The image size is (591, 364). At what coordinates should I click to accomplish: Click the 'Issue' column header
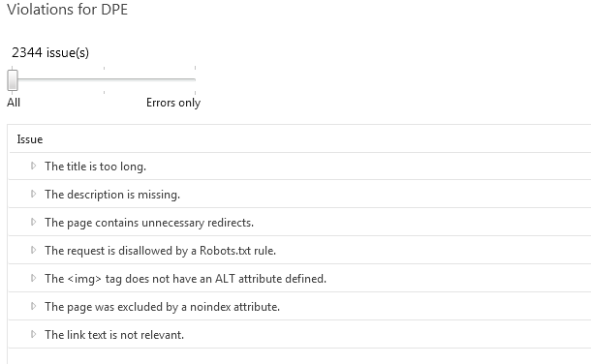point(30,139)
